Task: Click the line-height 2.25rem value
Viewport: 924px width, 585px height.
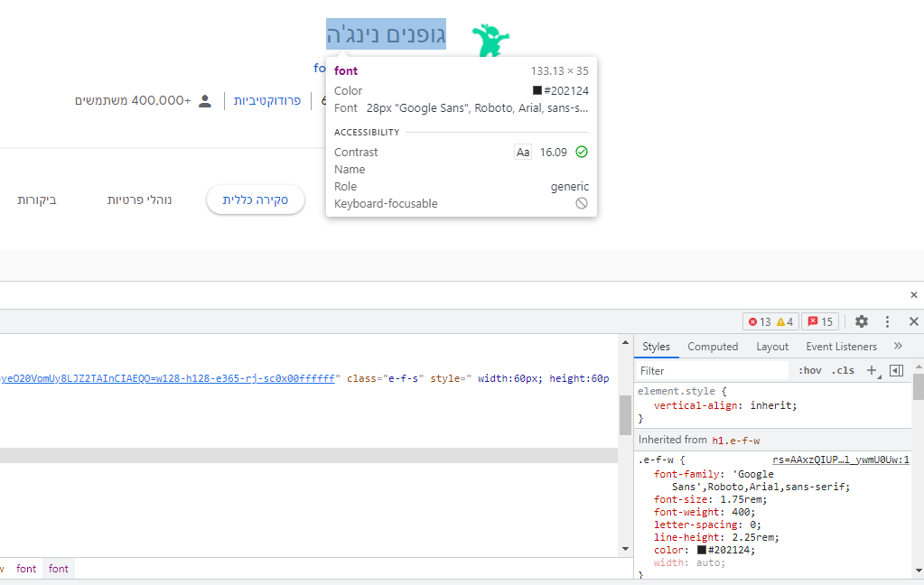Action: [x=753, y=537]
